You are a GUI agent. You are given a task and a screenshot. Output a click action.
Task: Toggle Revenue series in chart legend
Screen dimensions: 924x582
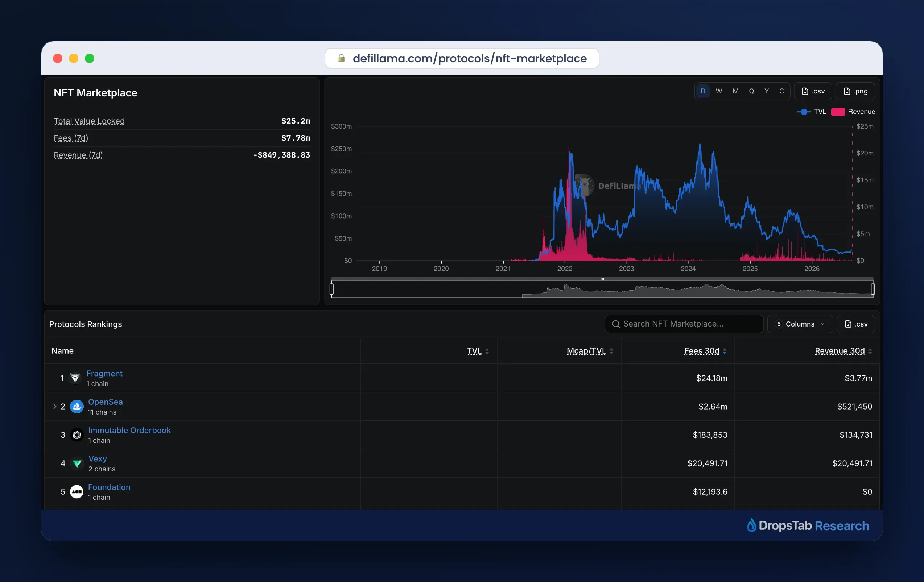tap(853, 112)
